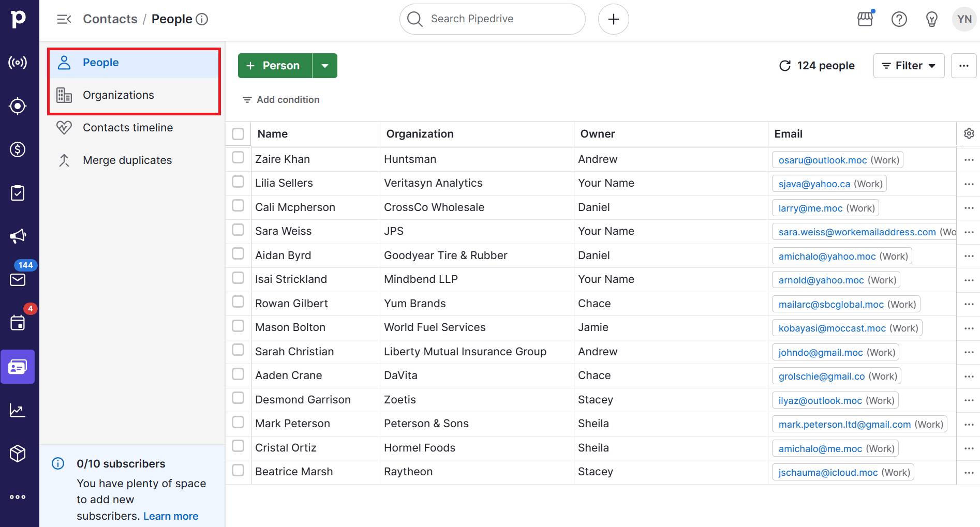Screen dimensions: 980x527
Task: Select the Desmond Garrison row checkbox
Action: pos(238,398)
